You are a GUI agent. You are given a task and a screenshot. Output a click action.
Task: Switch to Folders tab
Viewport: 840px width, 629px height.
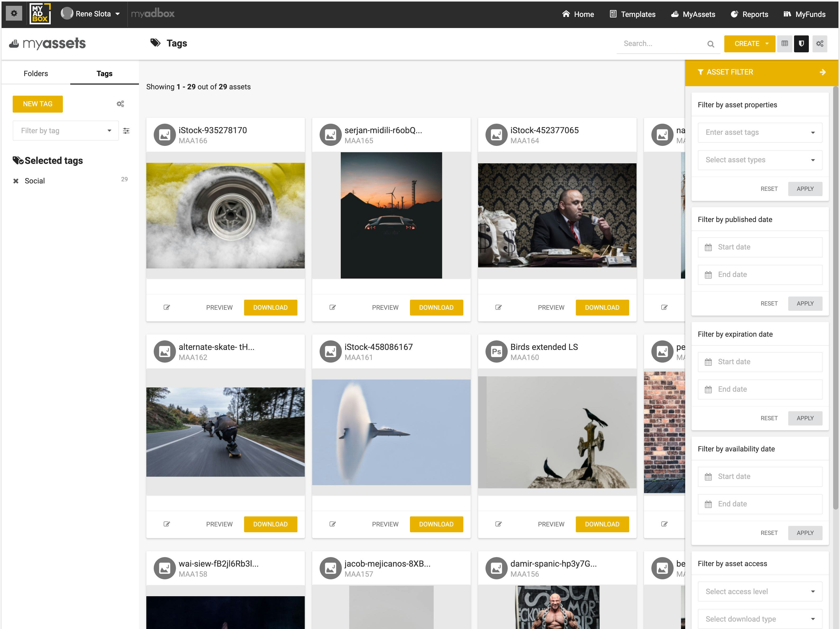point(36,73)
